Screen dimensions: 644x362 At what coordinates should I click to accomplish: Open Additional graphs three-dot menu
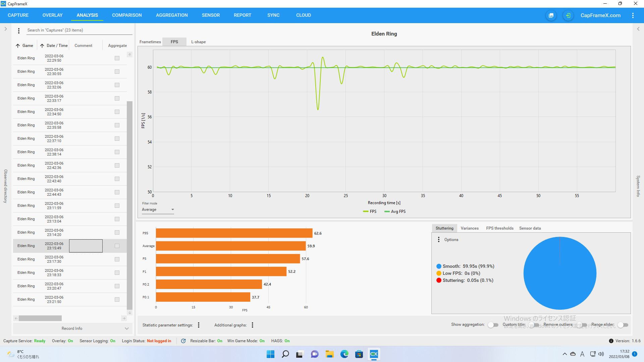[252, 325]
